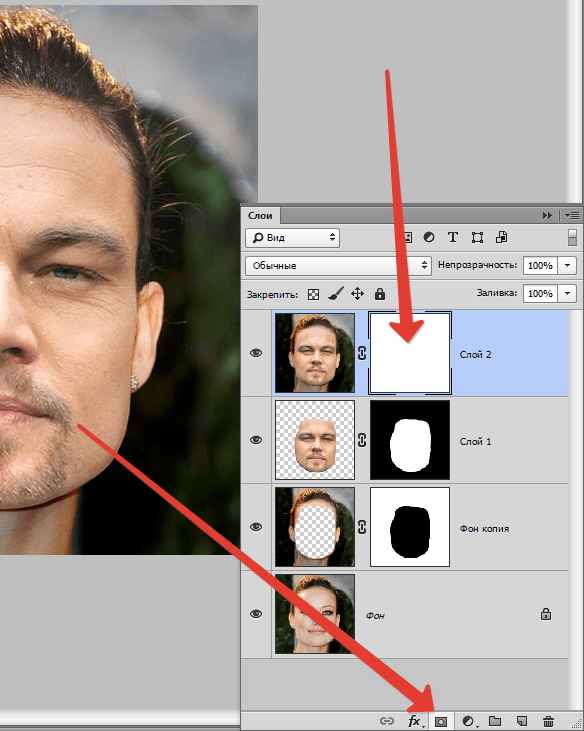Image resolution: width=584 pixels, height=731 pixels.
Task: Click the Непрозрачность 100% value field
Action: coord(540,265)
